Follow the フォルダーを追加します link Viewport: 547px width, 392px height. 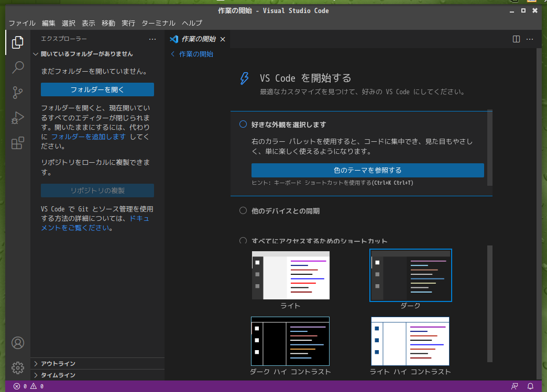tap(88, 137)
